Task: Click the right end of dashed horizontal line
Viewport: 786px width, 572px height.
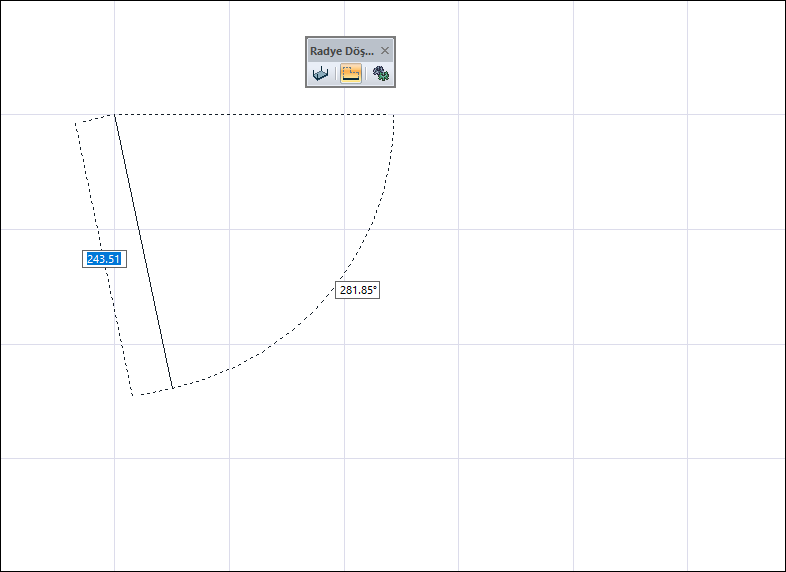Action: (394, 115)
